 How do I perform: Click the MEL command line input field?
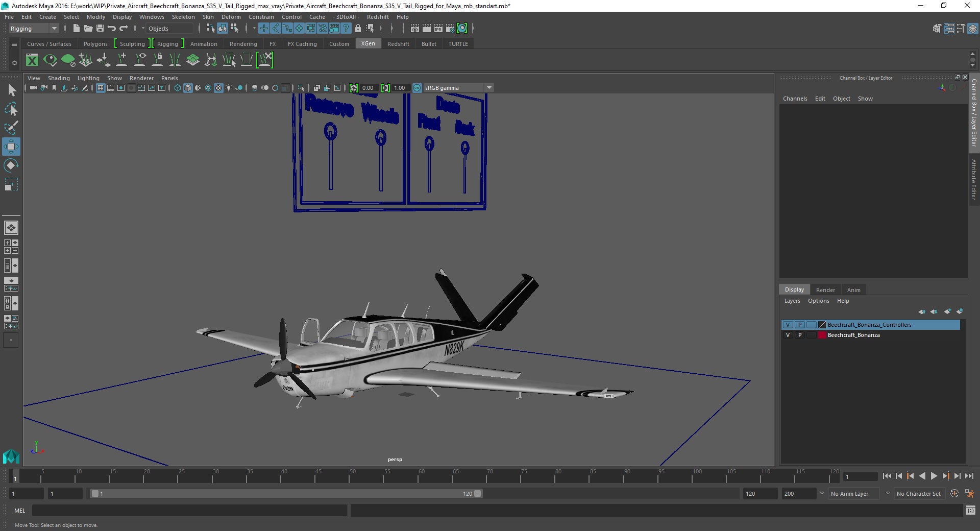[x=189, y=510]
